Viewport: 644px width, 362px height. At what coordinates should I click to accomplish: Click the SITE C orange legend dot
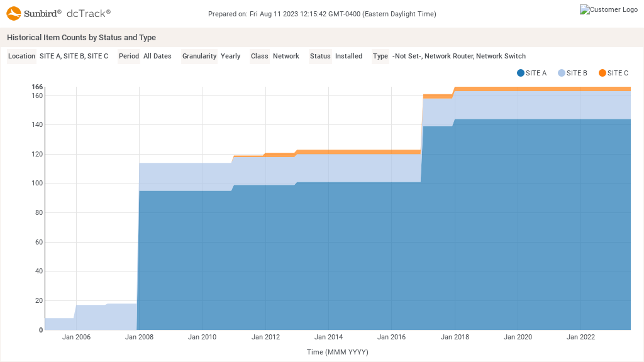pos(602,73)
